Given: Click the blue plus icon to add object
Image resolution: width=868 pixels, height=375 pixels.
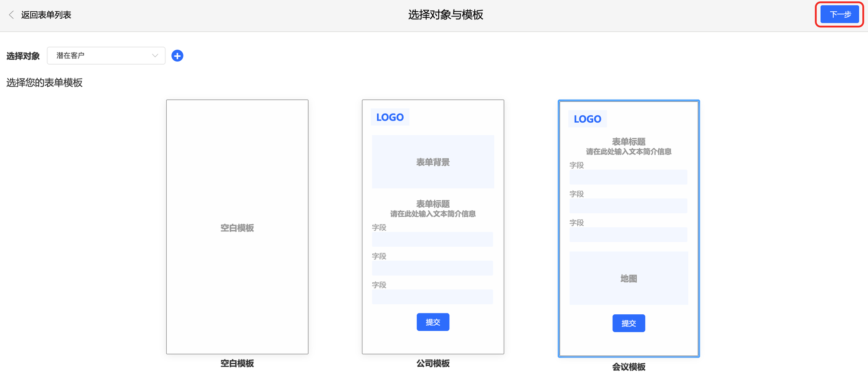Looking at the screenshot, I should coord(177,56).
